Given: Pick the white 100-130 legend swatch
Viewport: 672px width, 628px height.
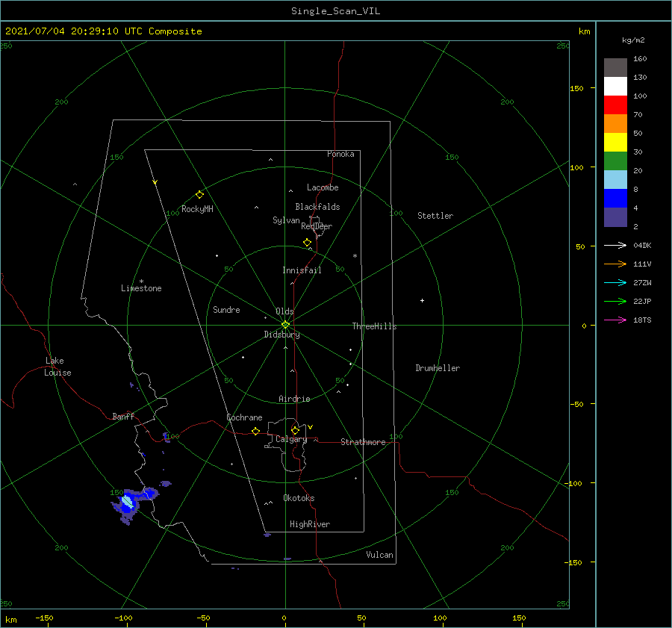Looking at the screenshot, I should point(615,87).
